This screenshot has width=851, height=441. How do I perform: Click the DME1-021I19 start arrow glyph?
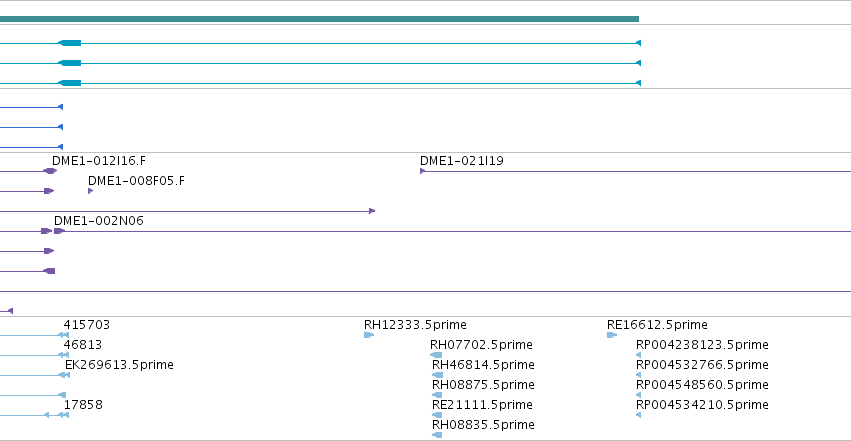(423, 171)
